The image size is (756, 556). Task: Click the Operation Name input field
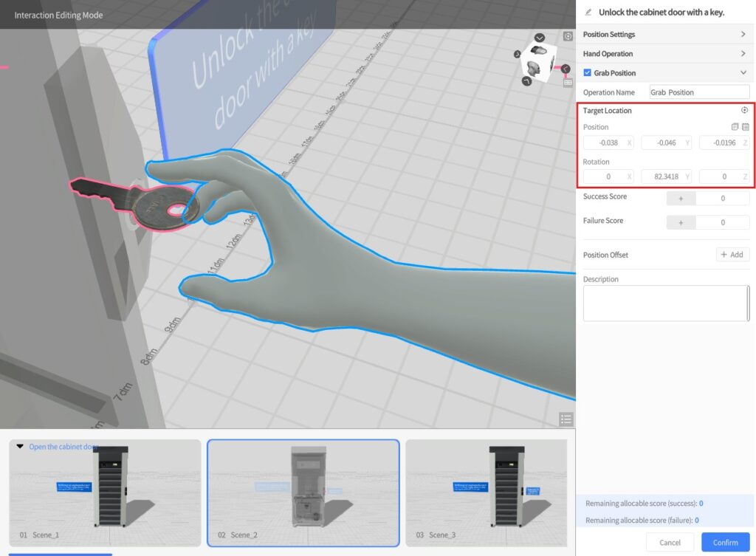point(698,92)
